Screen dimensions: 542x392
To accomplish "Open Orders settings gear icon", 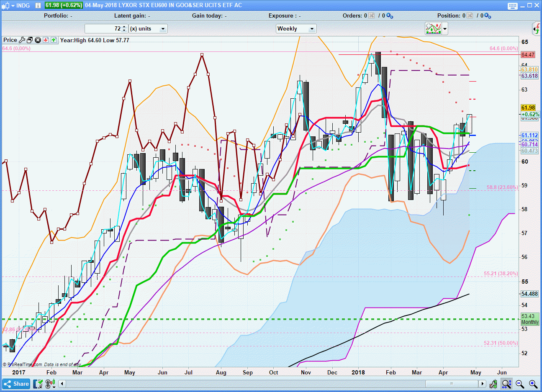I will (389, 15).
